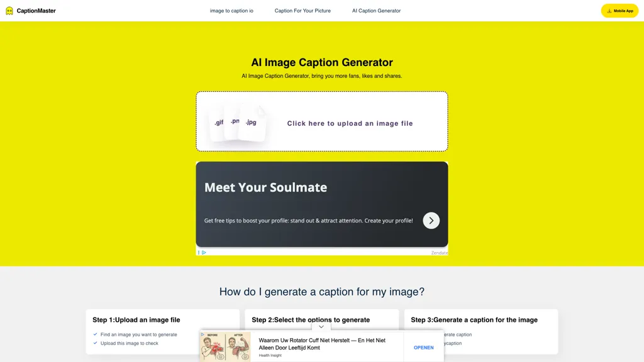Open the ad options dots icon under the soulmate ad
Screen dimensions: 644x362
(x=199, y=253)
